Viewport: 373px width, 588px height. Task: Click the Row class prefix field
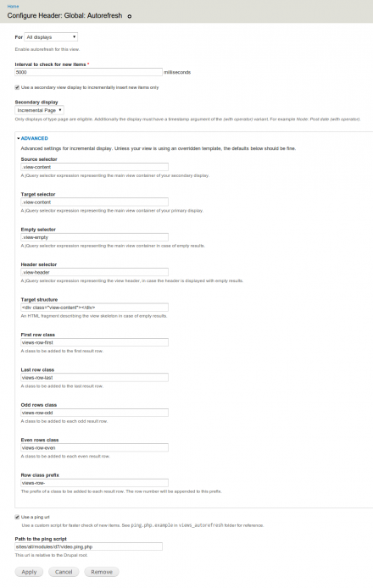click(x=95, y=483)
